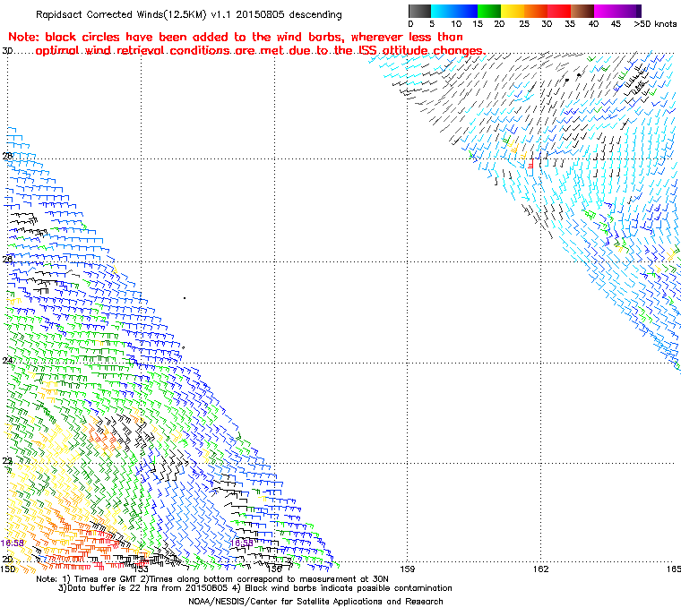The height and width of the screenshot is (616, 681).
Task: Click the red wind barb near 28N 162
Action: (530, 165)
